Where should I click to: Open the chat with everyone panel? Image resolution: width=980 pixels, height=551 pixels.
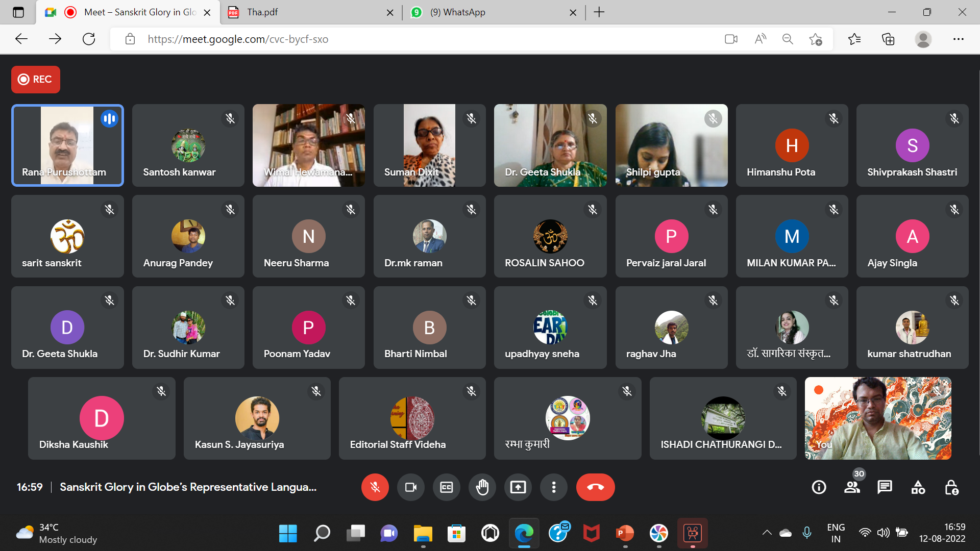[x=885, y=487]
